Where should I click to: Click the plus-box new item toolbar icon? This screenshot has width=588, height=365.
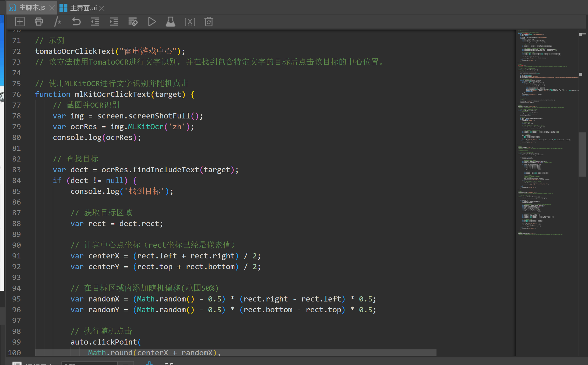pyautogui.click(x=20, y=22)
